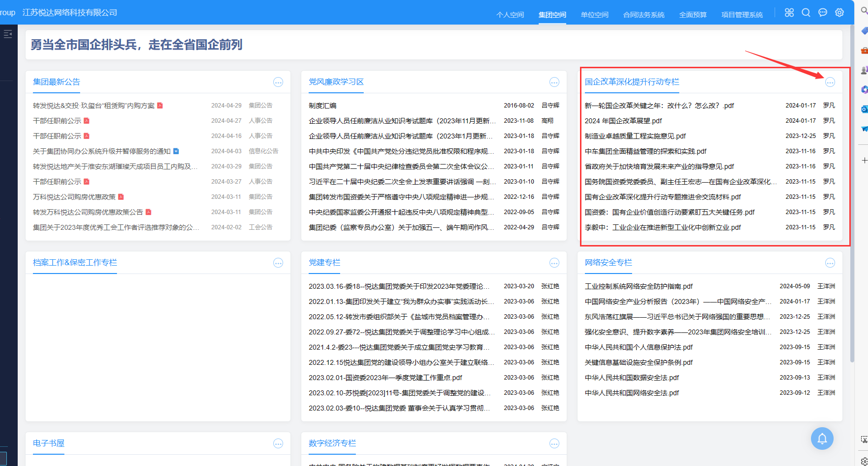The image size is (868, 466).
Task: Click the page vertical scrollbar
Action: point(852,196)
